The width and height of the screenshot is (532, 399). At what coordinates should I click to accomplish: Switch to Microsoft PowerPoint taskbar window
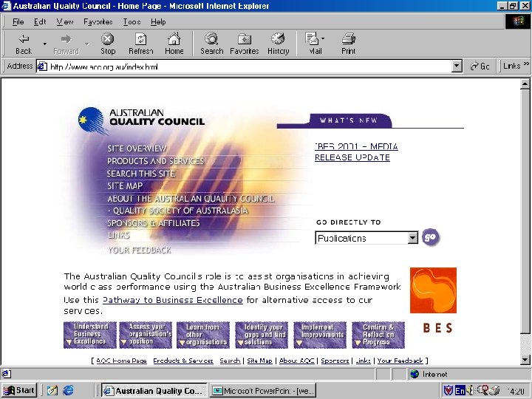[x=263, y=391]
